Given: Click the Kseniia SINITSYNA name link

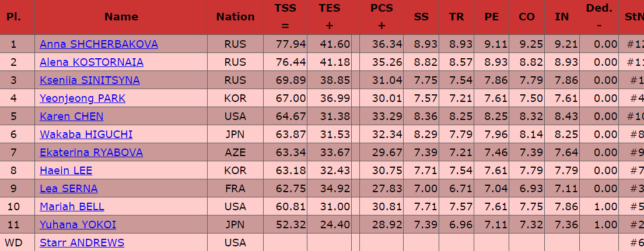Looking at the screenshot, I should (89, 80).
